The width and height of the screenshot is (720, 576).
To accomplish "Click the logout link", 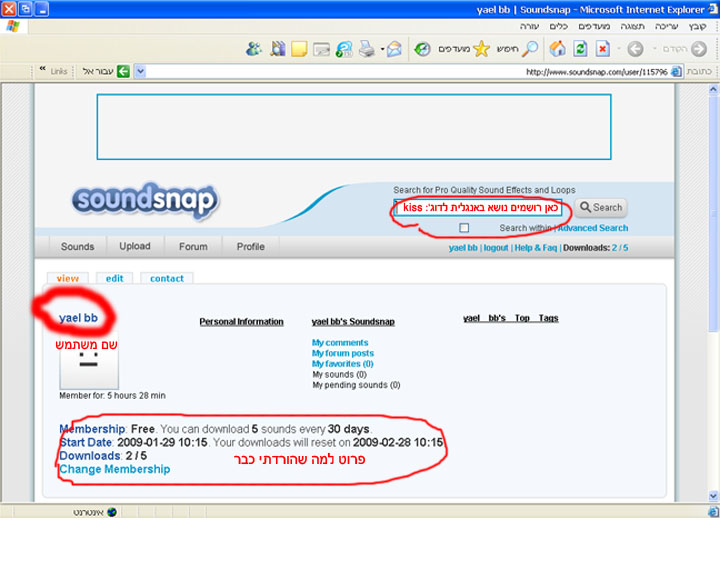I will tap(496, 248).
